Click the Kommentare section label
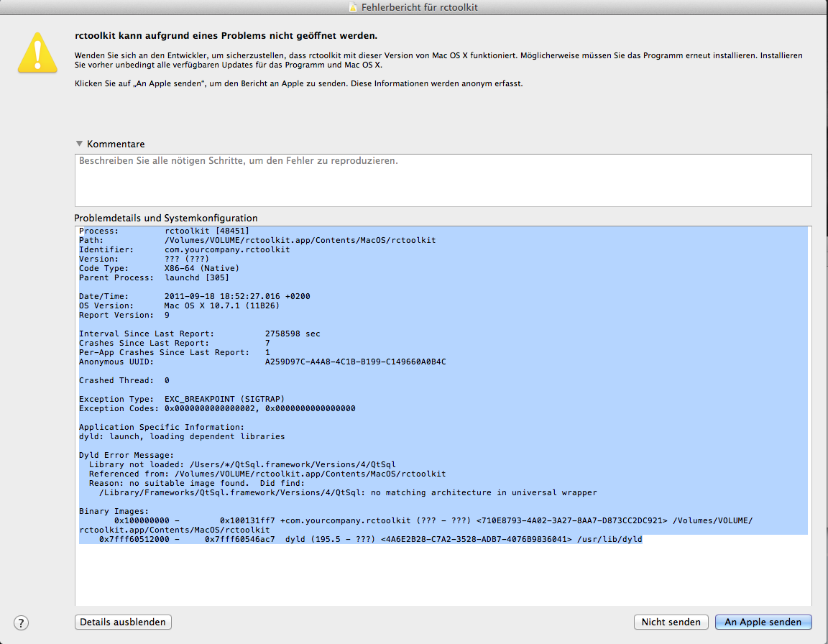The height and width of the screenshot is (644, 828). 116,144
